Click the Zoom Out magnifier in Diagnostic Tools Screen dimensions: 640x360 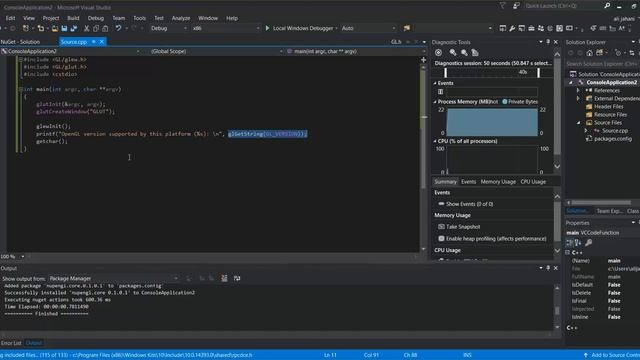pos(464,52)
